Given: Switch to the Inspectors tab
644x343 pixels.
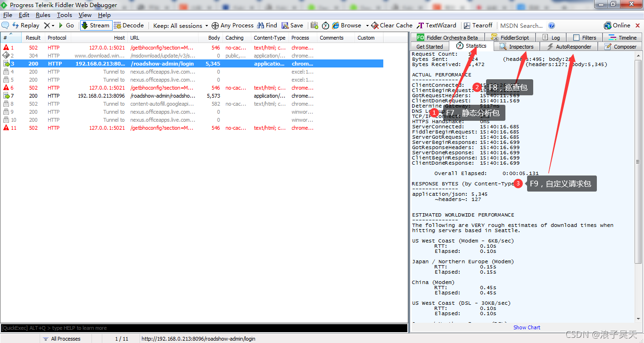Looking at the screenshot, I should click(516, 47).
